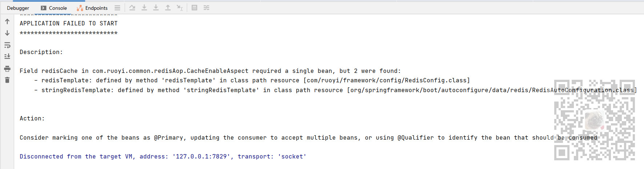This screenshot has height=169, width=644.
Task: Click Show Execution Point icon
Action: (x=132, y=8)
